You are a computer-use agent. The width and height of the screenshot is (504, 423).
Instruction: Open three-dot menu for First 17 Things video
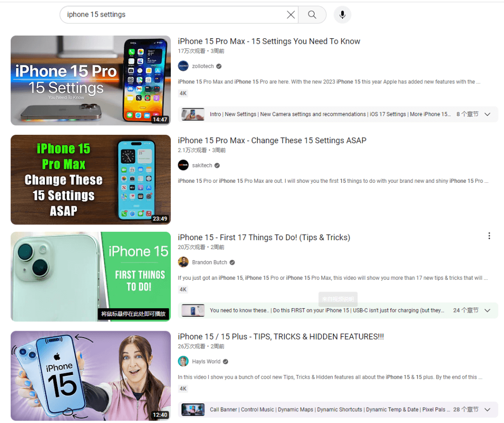pos(489,236)
